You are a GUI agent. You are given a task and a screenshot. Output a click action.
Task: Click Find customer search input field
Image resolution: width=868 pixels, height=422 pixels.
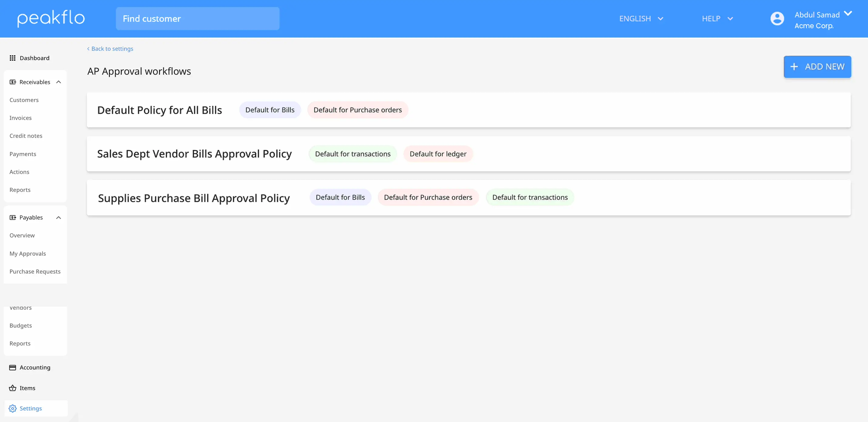[x=197, y=18]
